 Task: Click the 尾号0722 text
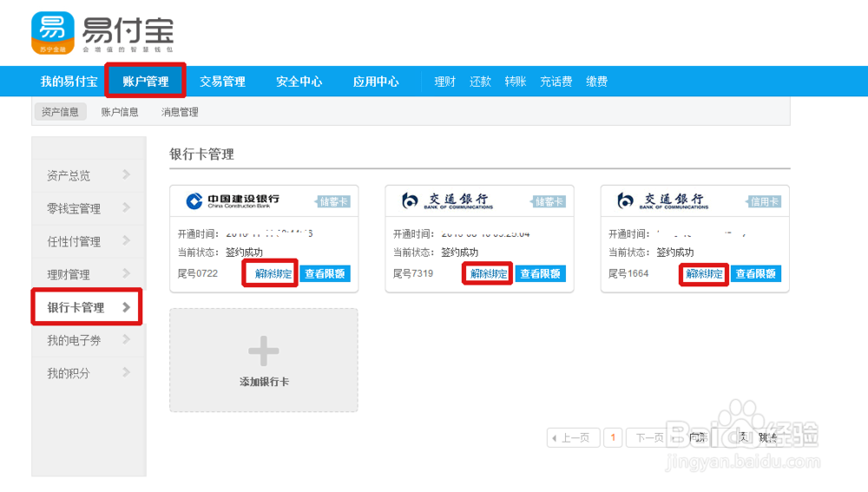198,273
